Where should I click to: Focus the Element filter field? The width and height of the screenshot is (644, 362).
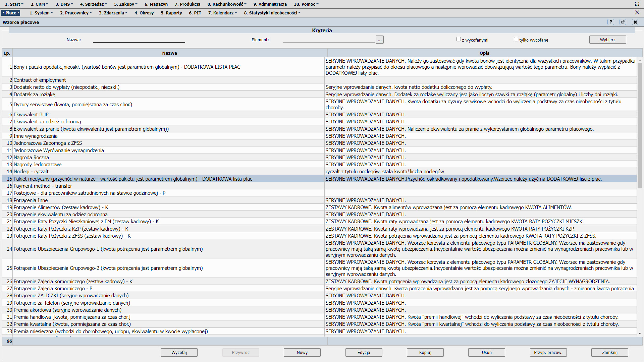click(329, 40)
